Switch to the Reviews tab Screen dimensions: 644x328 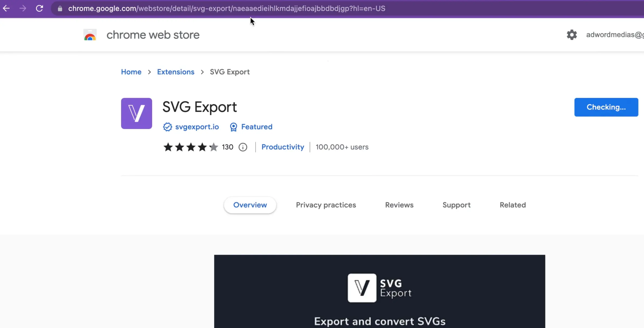399,205
